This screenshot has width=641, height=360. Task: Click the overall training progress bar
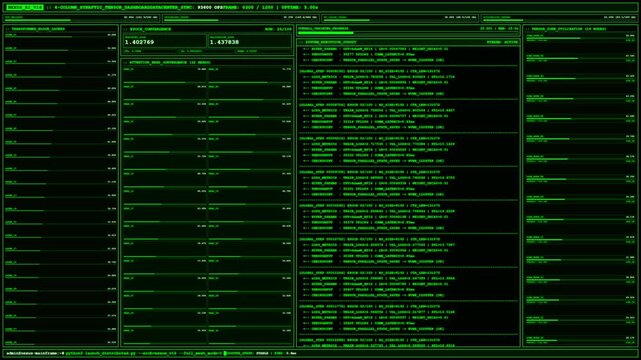[408, 33]
